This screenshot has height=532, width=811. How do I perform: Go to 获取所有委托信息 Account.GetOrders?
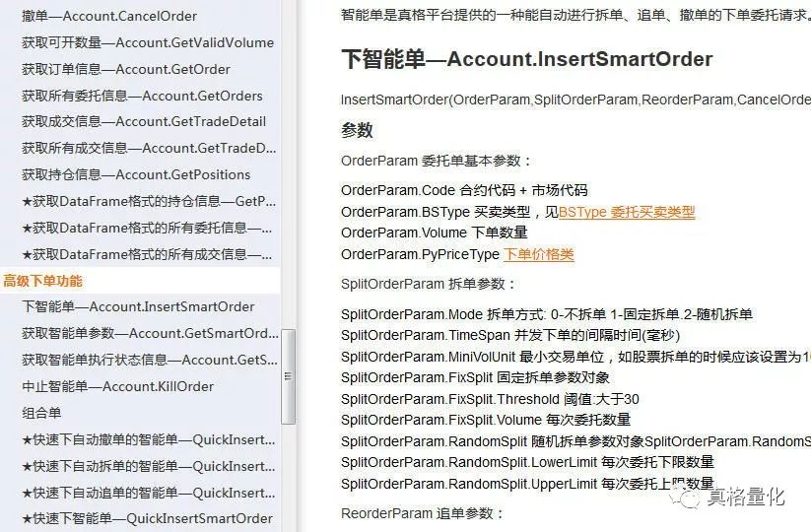[x=142, y=96]
